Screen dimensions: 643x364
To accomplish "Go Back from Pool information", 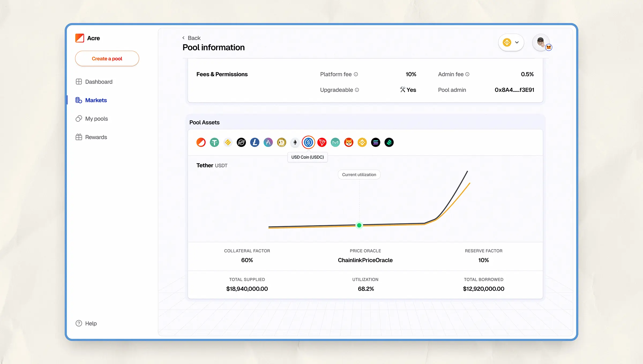I will pyautogui.click(x=192, y=38).
